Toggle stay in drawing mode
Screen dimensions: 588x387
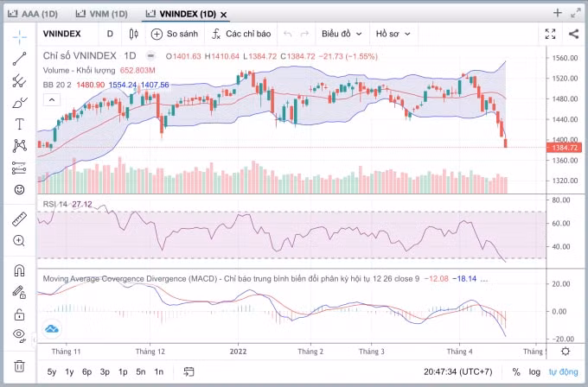click(20, 292)
